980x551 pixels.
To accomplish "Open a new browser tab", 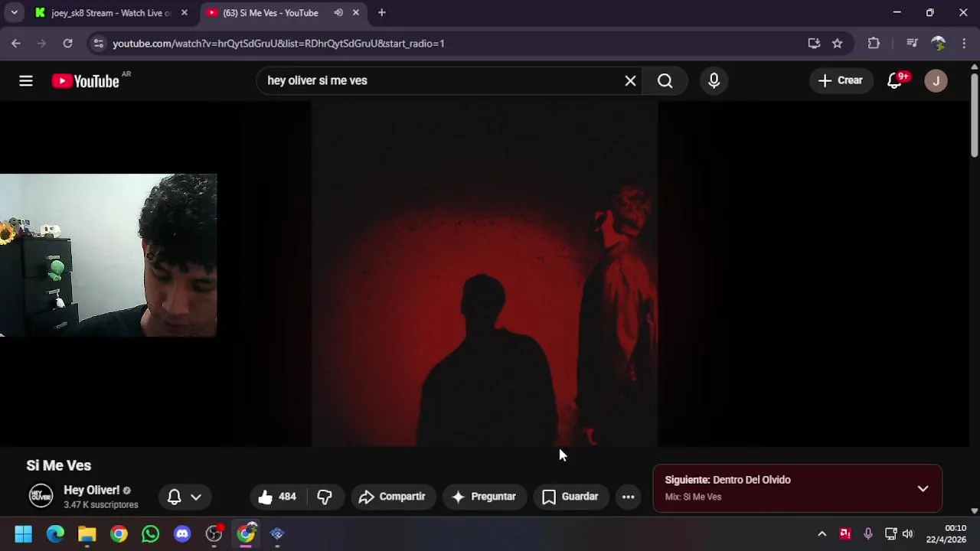I will (381, 13).
